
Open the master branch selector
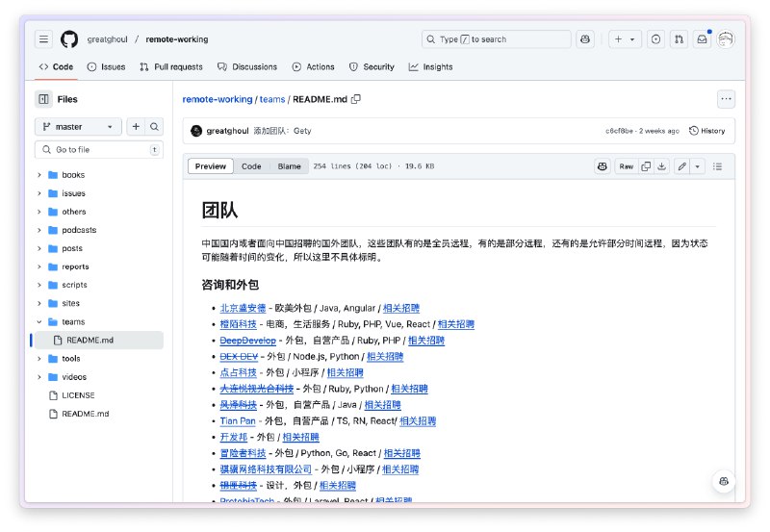click(78, 127)
